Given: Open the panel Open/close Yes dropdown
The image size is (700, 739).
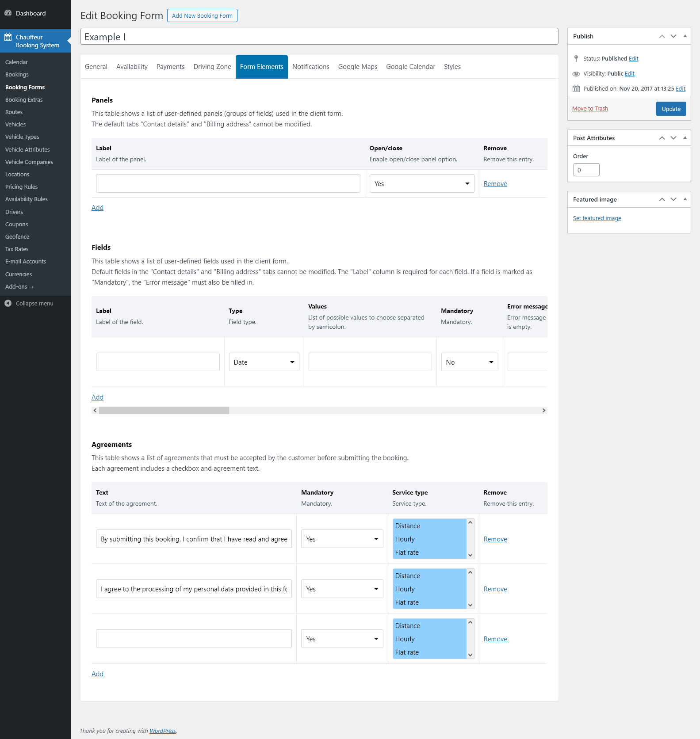Looking at the screenshot, I should tap(422, 183).
